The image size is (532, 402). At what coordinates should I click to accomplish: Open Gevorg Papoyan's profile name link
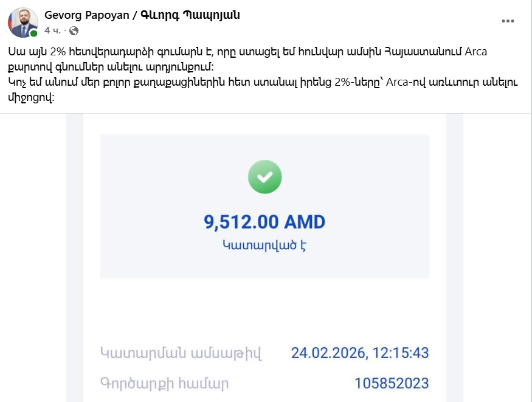pyautogui.click(x=87, y=15)
